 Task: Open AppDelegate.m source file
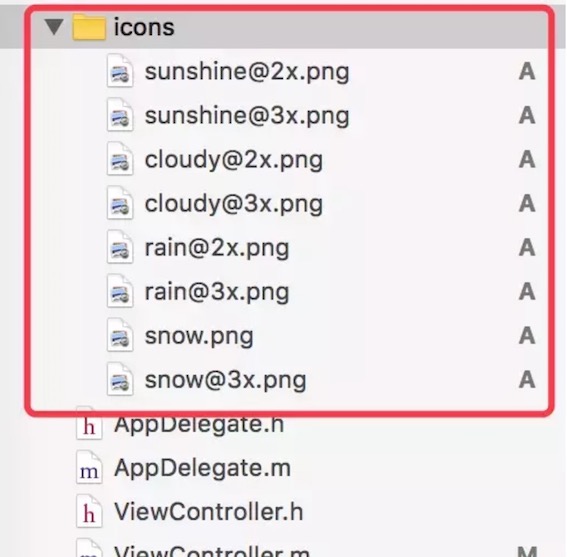click(202, 468)
